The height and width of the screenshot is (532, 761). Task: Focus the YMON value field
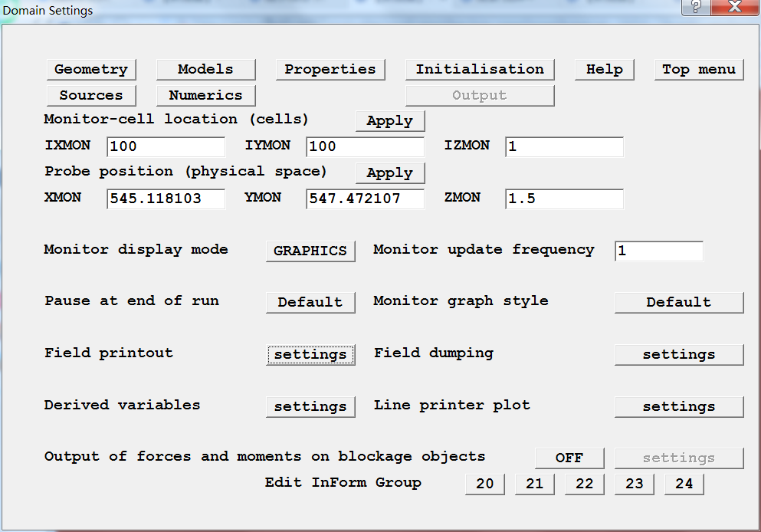365,199
